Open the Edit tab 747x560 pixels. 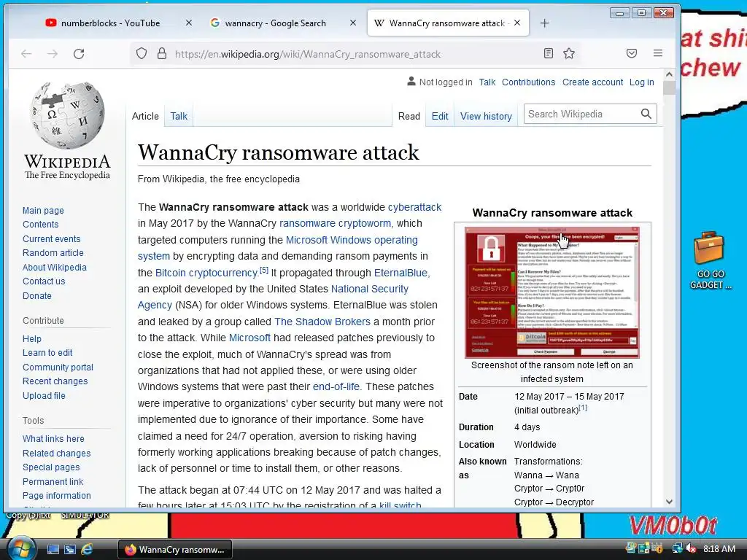440,116
